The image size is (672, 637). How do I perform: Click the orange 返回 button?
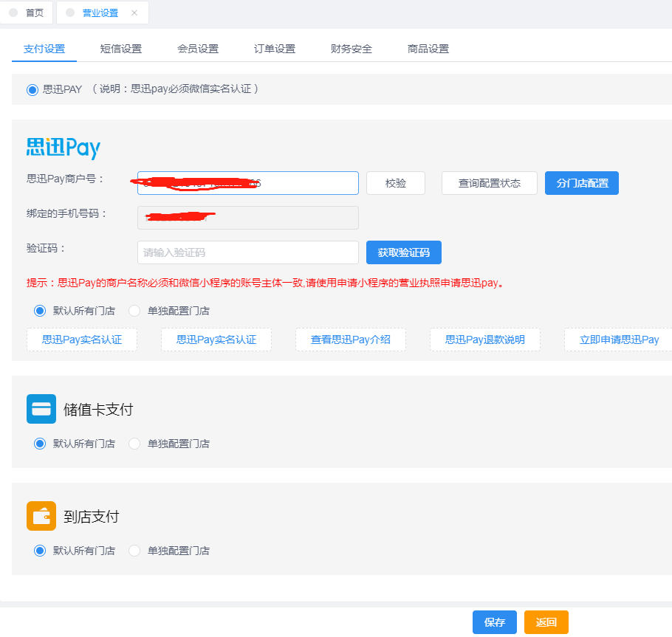pos(546,622)
